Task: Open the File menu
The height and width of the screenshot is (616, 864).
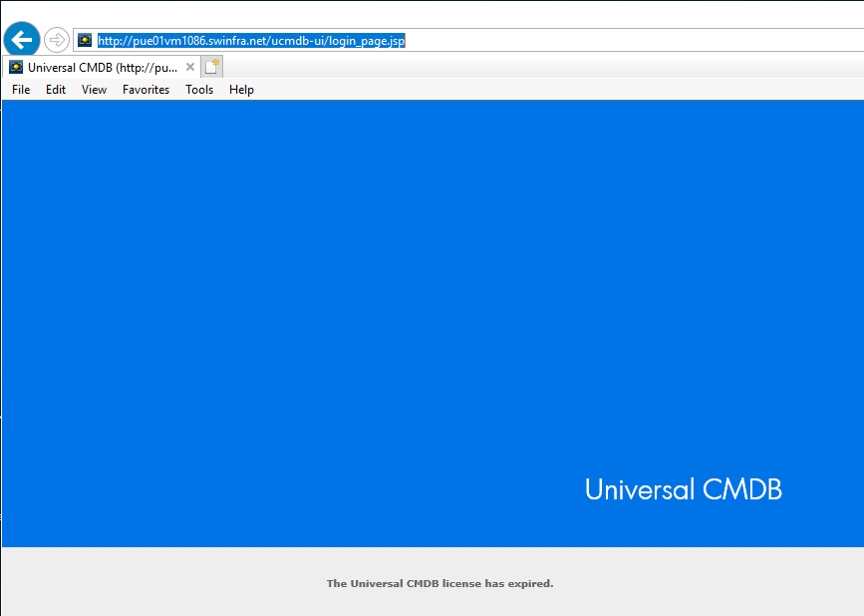Action: point(21,90)
